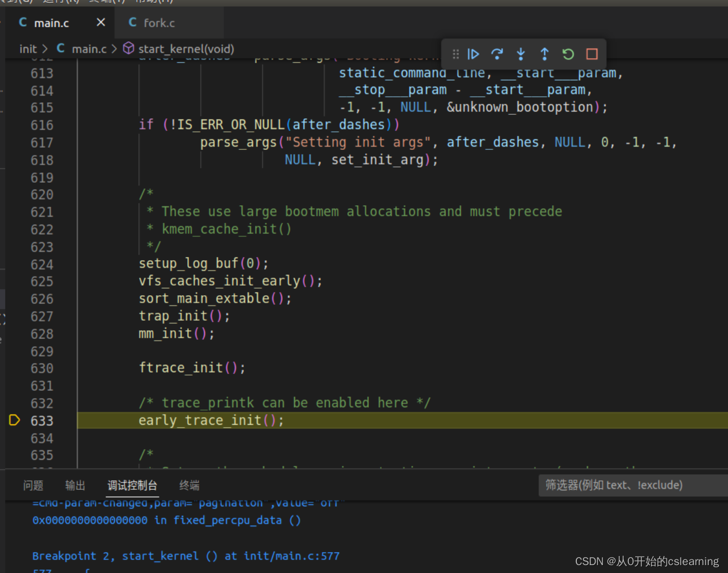Stop debugging with the red square
This screenshot has width=728, height=573.
click(x=591, y=54)
